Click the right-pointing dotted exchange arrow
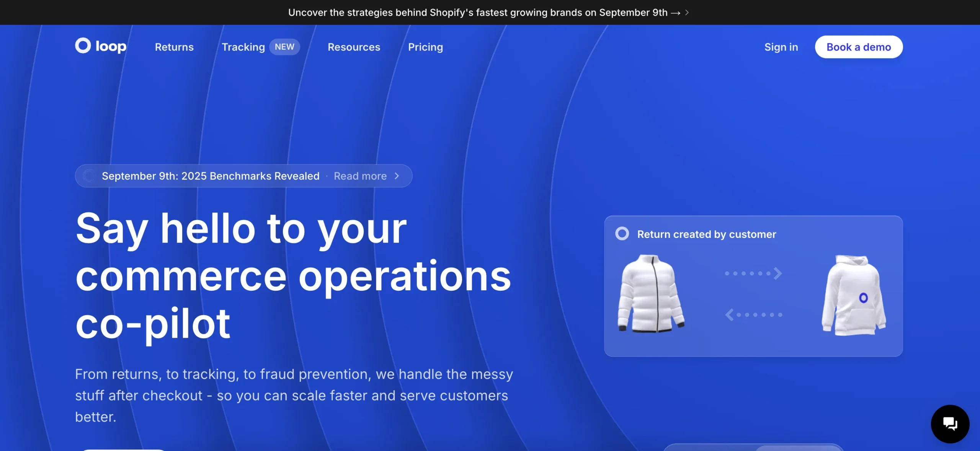 coord(753,273)
